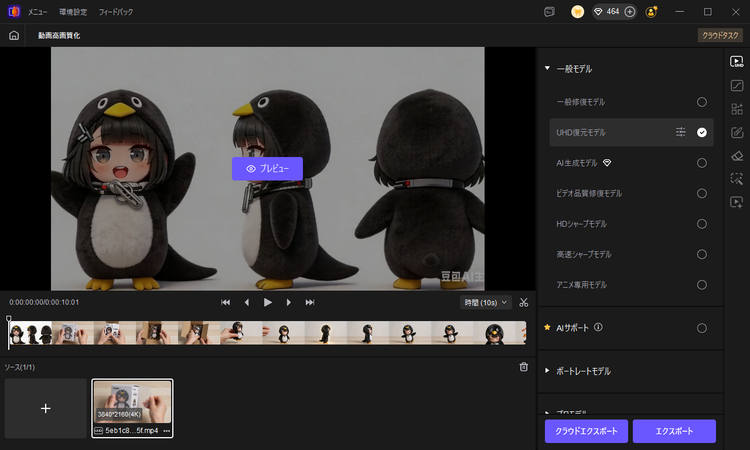Click the ソース(1/1) label
Viewport: 750px width, 450px height.
point(20,367)
